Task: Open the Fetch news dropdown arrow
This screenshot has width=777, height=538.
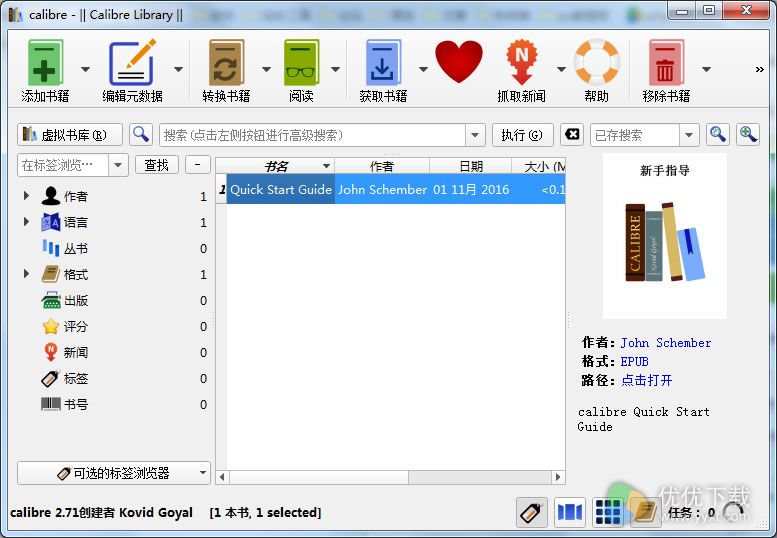Action: (x=561, y=69)
